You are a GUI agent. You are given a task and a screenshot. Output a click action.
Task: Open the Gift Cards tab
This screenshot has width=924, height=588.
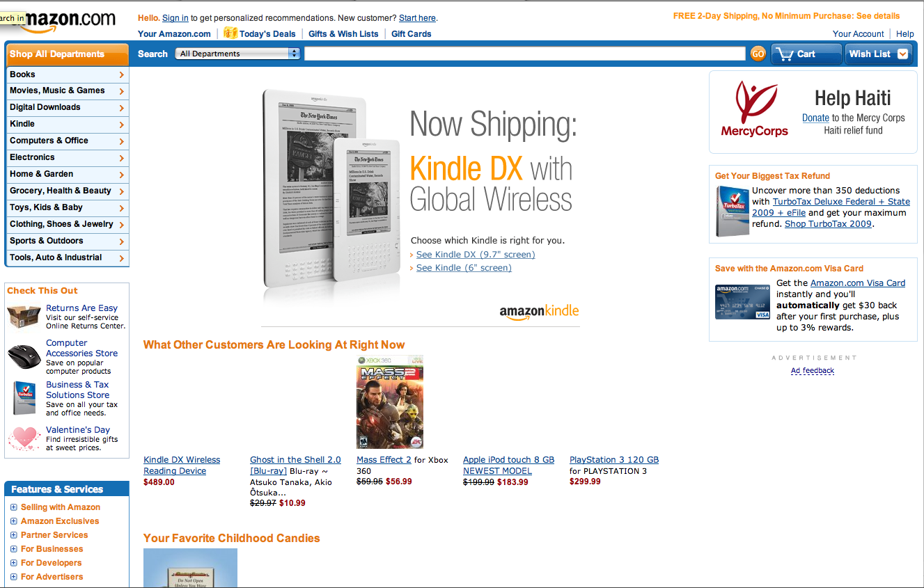411,33
